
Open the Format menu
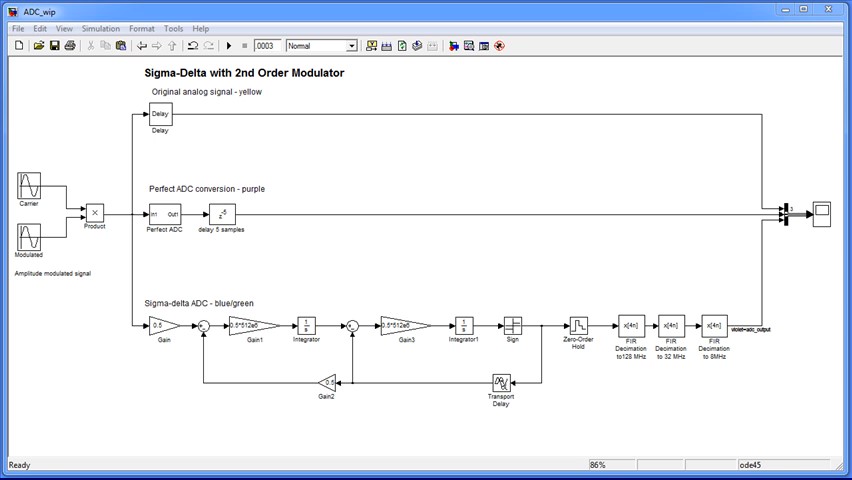pos(141,29)
